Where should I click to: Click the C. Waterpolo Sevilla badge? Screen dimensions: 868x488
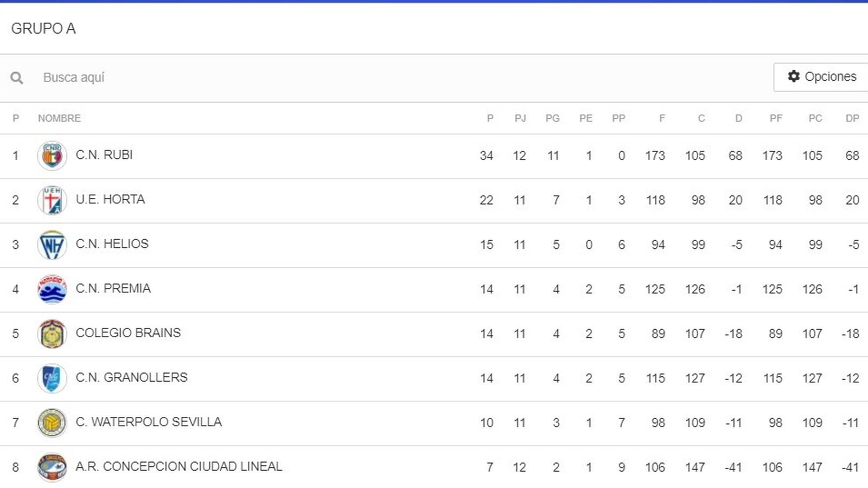click(x=52, y=422)
